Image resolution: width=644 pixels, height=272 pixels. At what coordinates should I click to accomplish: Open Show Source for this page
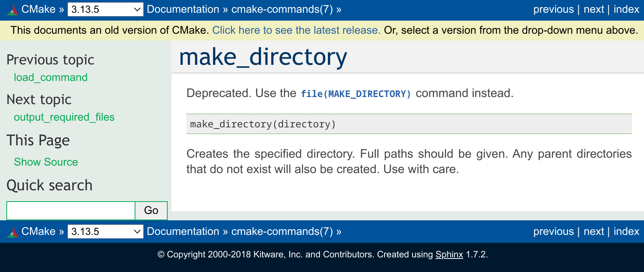pos(46,162)
